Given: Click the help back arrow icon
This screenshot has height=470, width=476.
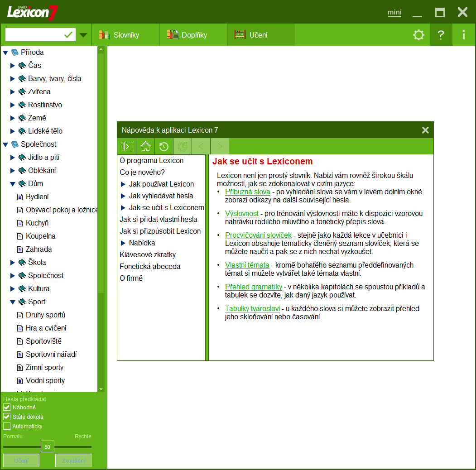Looking at the screenshot, I should [x=201, y=147].
